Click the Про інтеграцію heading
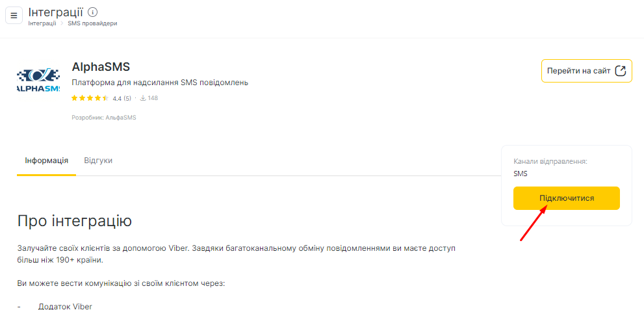 coord(74,221)
